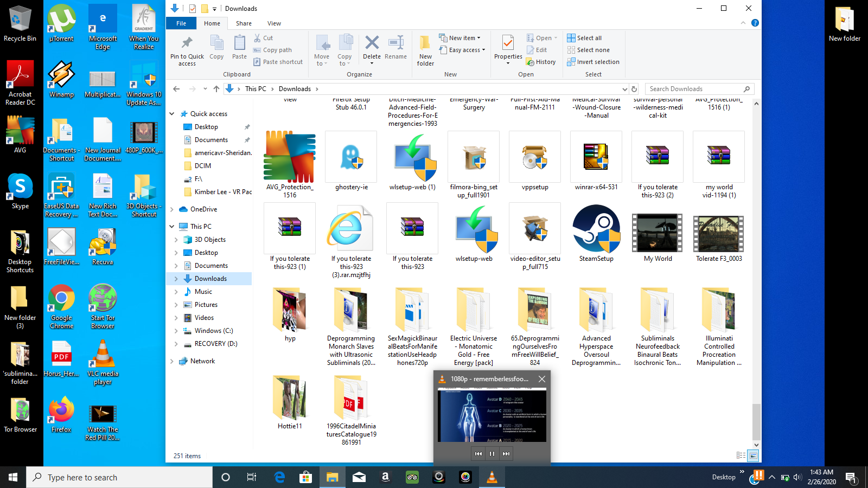Click Select all in the ribbon
868x488 pixels.
tap(584, 38)
